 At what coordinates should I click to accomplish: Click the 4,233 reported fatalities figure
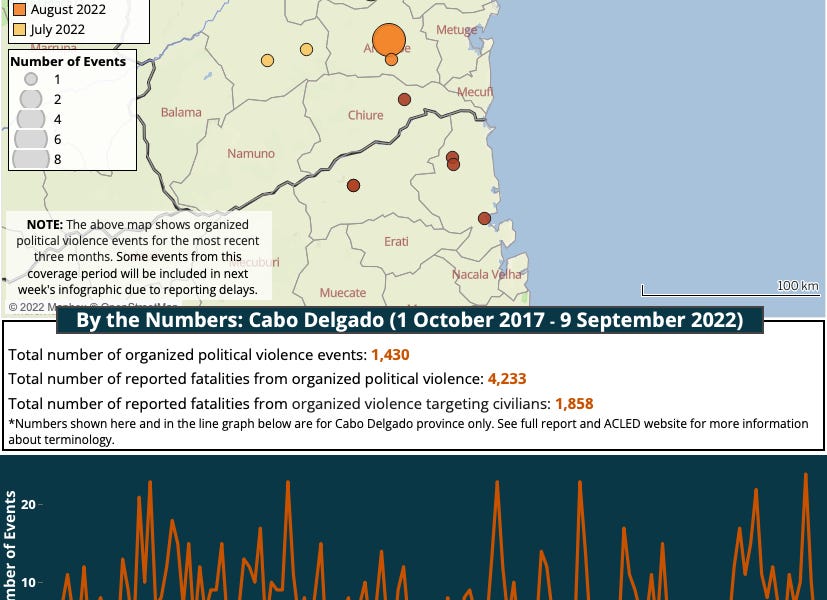[507, 379]
